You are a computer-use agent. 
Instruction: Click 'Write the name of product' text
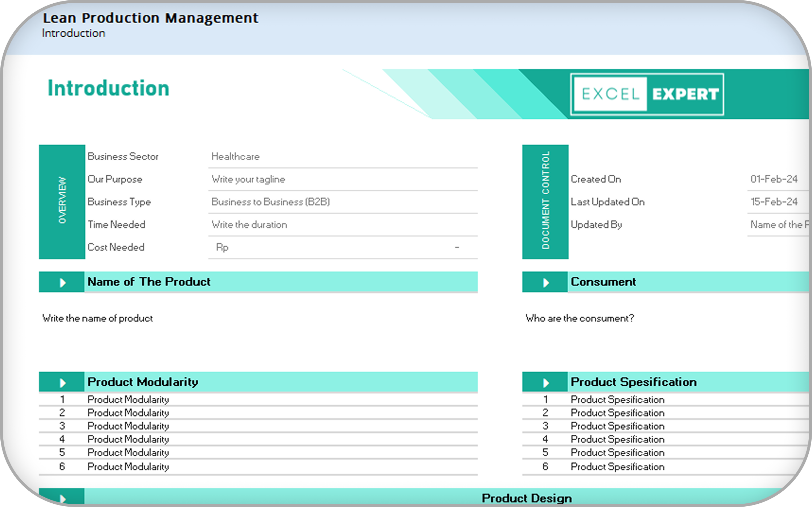pyautogui.click(x=98, y=319)
